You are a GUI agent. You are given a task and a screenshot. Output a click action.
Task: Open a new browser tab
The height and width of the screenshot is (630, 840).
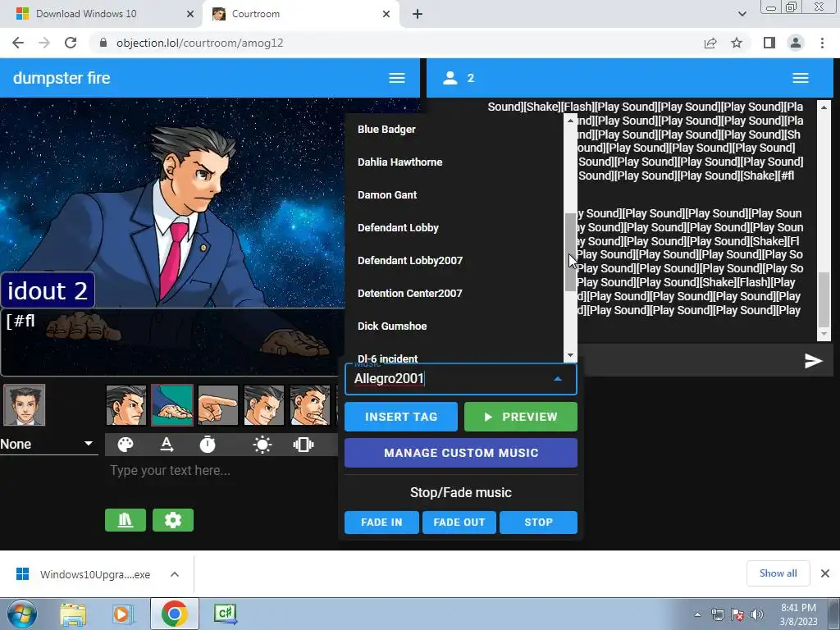[x=418, y=14]
